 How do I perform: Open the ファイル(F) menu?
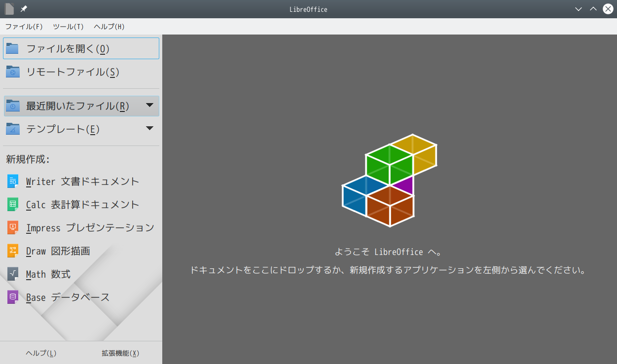click(24, 27)
